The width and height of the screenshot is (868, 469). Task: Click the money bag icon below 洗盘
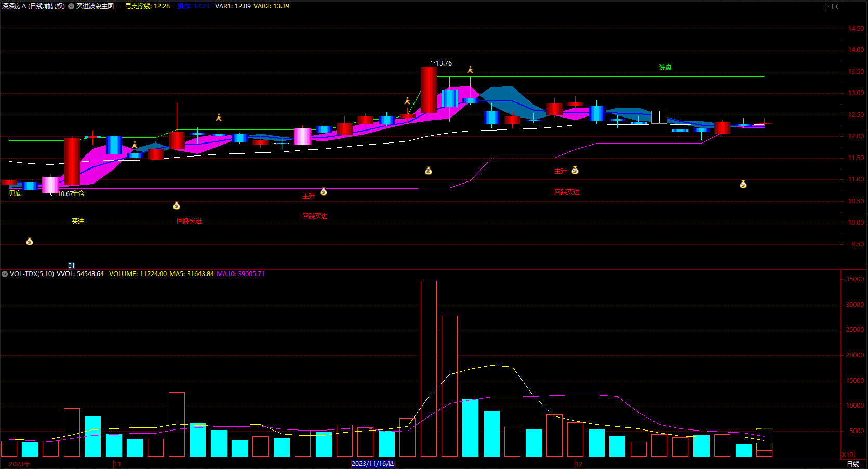tap(743, 184)
